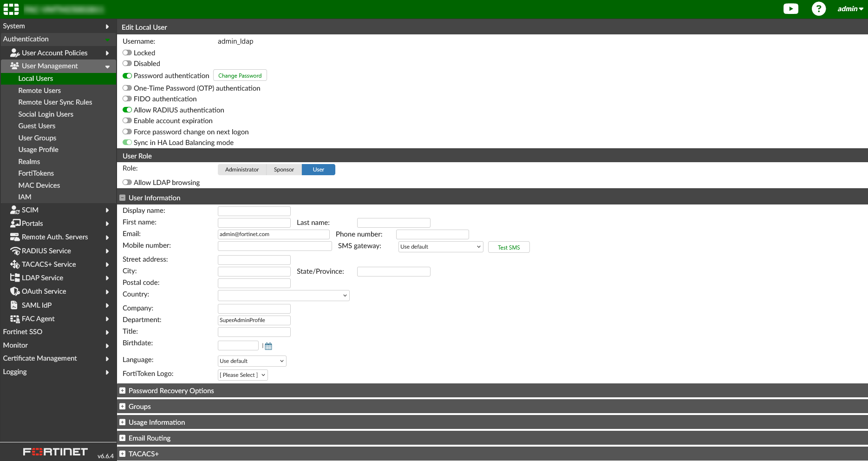Click the SAML IdP document icon
Screen dimensions: 868x461
[14, 305]
